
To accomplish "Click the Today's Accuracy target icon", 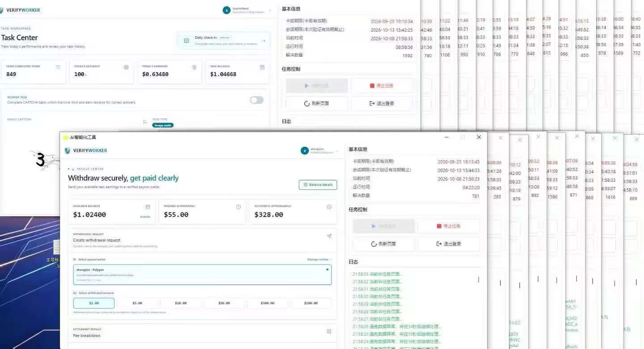I will pyautogui.click(x=126, y=67).
